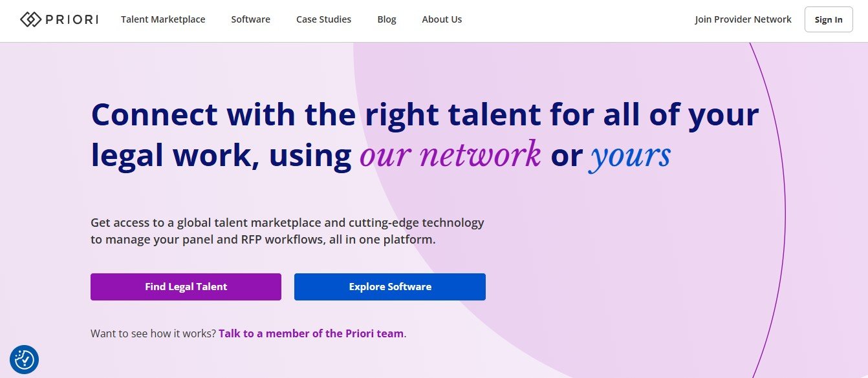This screenshot has width=868, height=378.
Task: Click 'Want to see how it works?' text
Action: pos(153,333)
